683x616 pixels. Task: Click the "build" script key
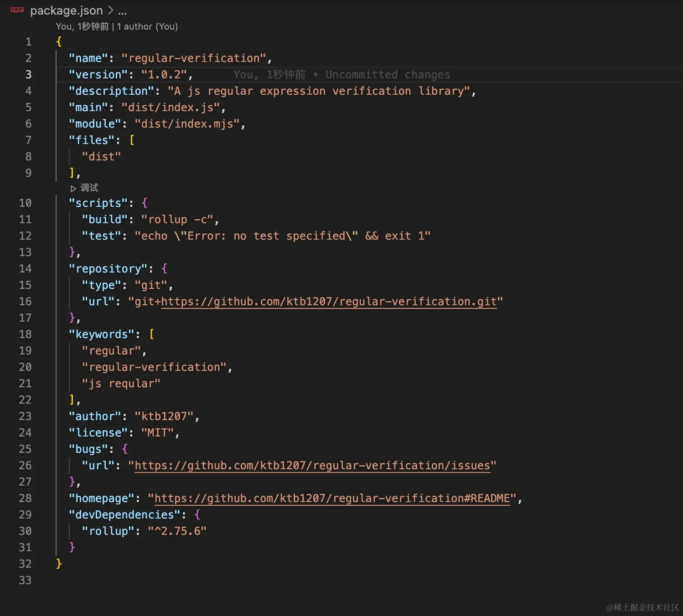click(x=105, y=220)
